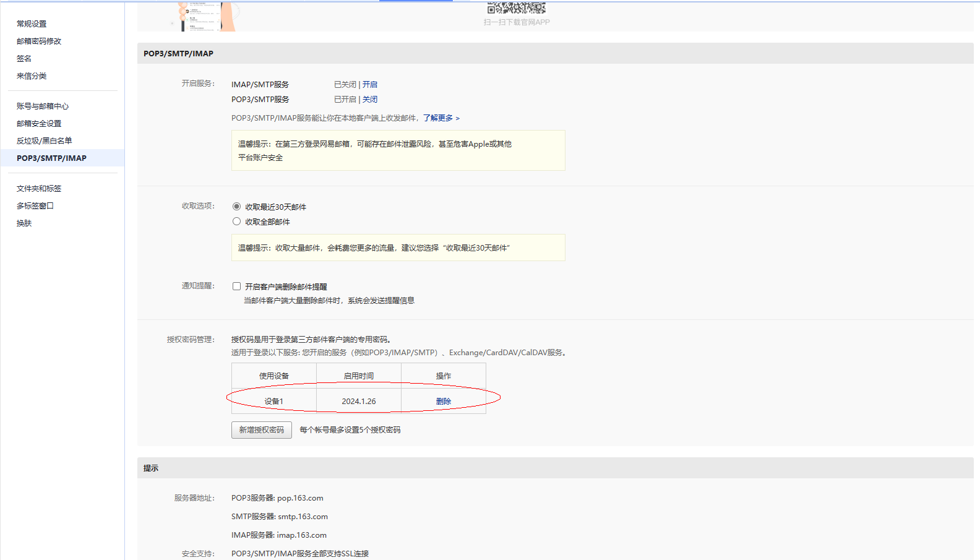980x560 pixels.
Task: Click 删除 for 设备1 authorization
Action: (x=444, y=402)
